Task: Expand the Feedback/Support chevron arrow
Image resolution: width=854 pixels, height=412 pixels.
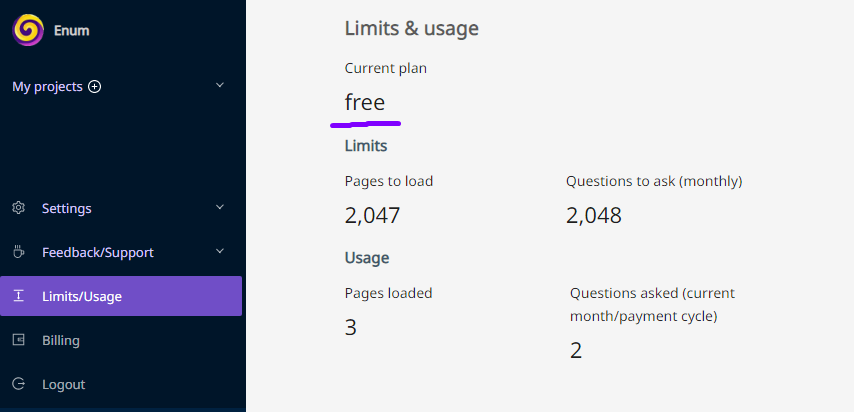Action: (220, 251)
